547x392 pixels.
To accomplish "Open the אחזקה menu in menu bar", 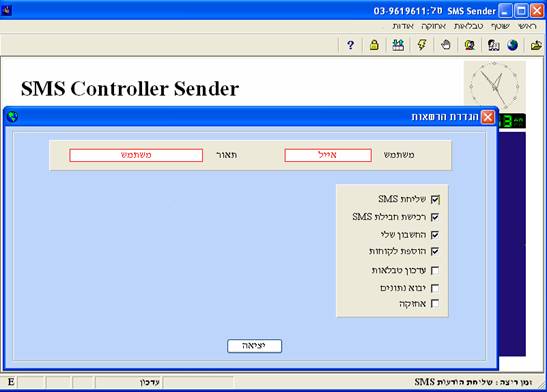I will [433, 27].
